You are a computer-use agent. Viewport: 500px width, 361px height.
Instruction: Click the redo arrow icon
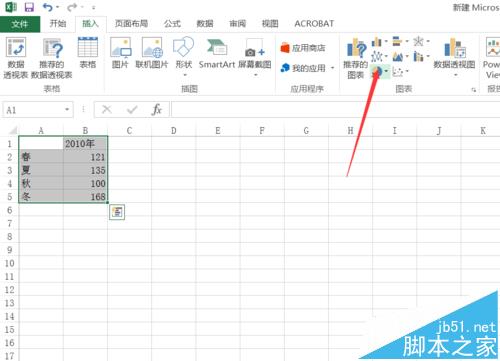tap(72, 7)
